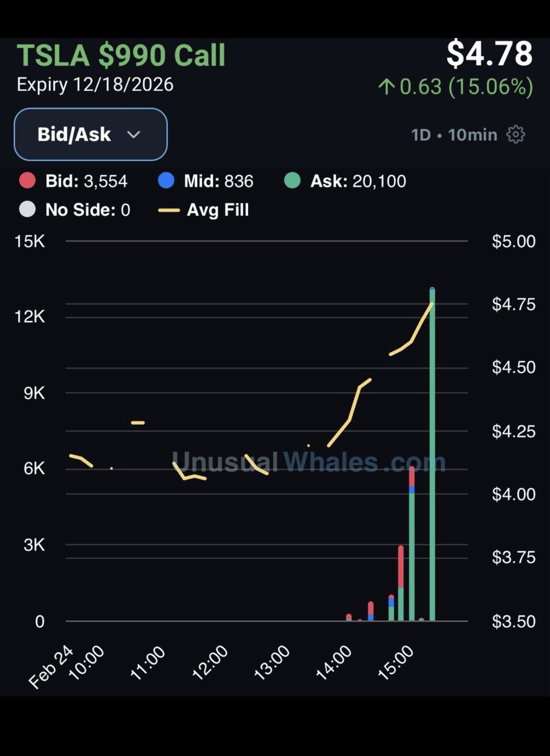Toggle the white No Side legend dot

coord(27,209)
